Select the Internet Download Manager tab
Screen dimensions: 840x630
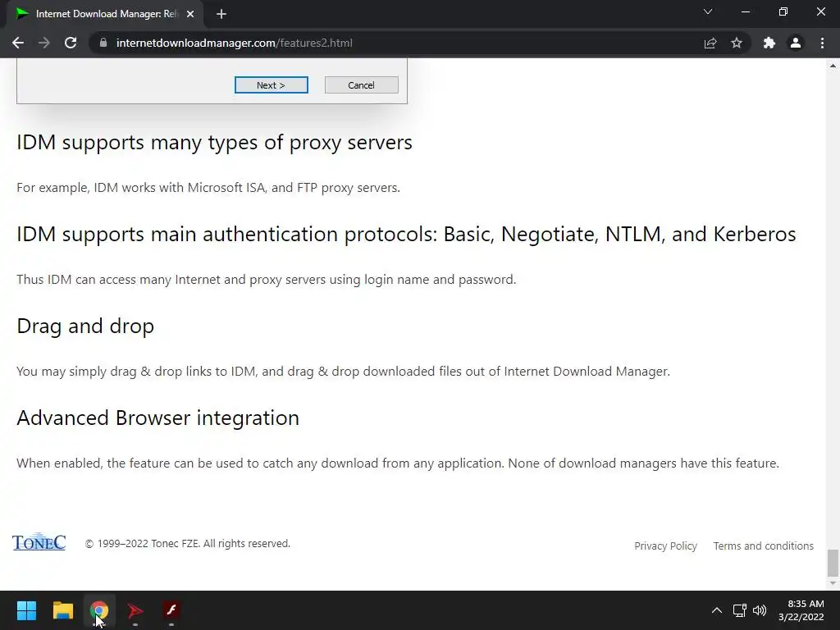(x=105, y=14)
